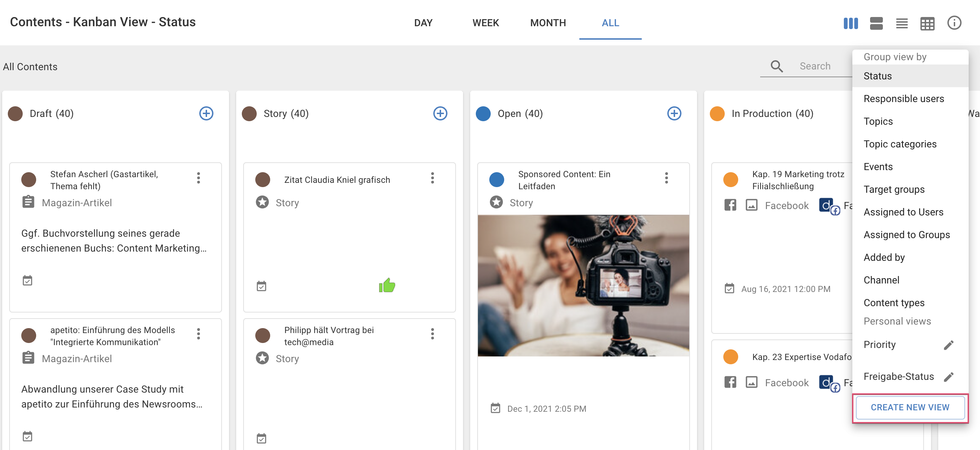
Task: Open options menu for Philipp hält Vortrag card
Action: click(432, 334)
